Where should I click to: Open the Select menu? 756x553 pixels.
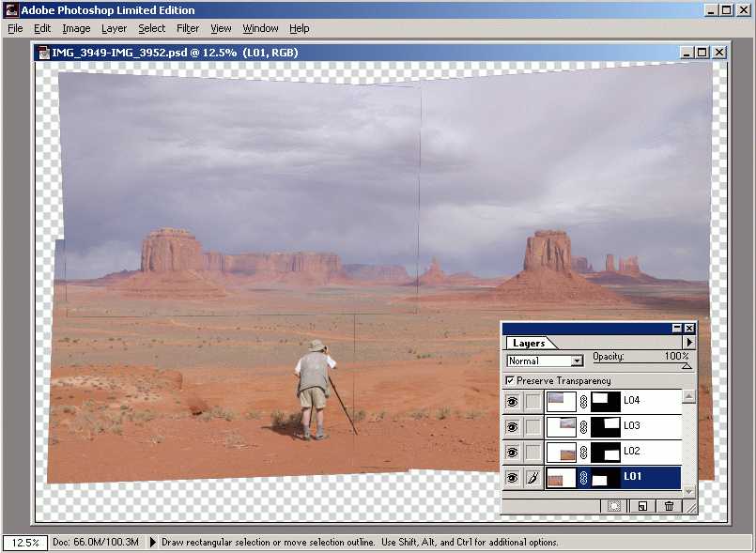[152, 28]
